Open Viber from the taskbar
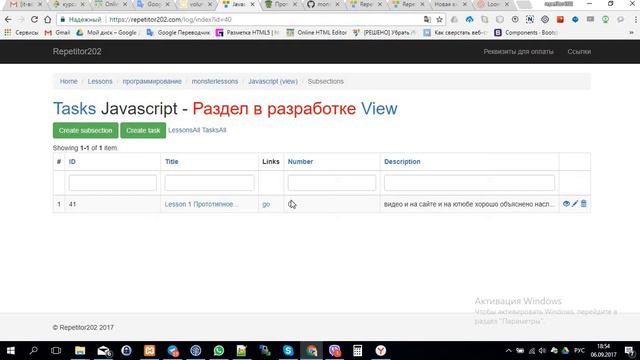The height and width of the screenshot is (360, 640). [335, 351]
